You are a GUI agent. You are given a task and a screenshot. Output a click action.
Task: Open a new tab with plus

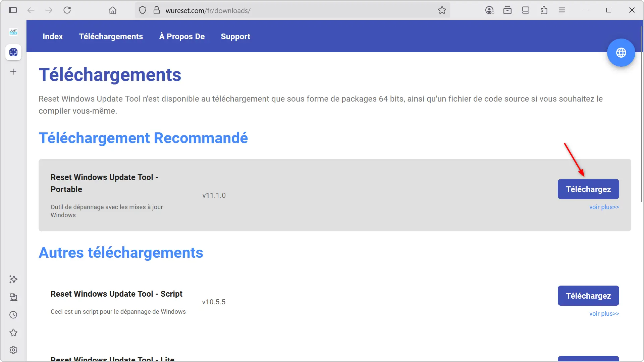tap(13, 72)
